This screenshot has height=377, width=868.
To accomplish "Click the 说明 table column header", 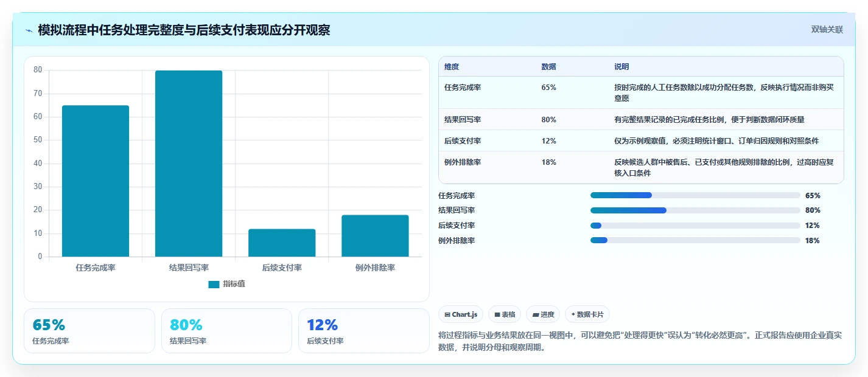I will coord(621,67).
